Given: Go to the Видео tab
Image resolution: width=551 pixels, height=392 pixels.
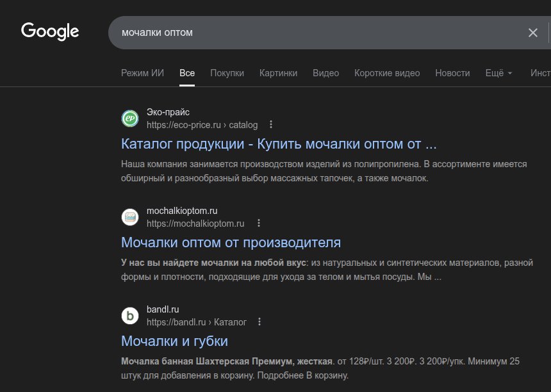Looking at the screenshot, I should (325, 73).
